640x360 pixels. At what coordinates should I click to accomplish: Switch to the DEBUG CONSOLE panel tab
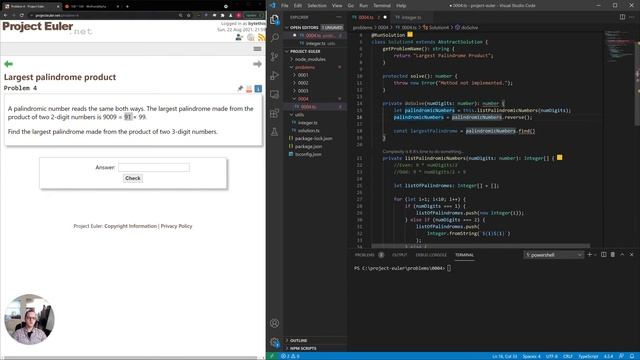pos(431,255)
